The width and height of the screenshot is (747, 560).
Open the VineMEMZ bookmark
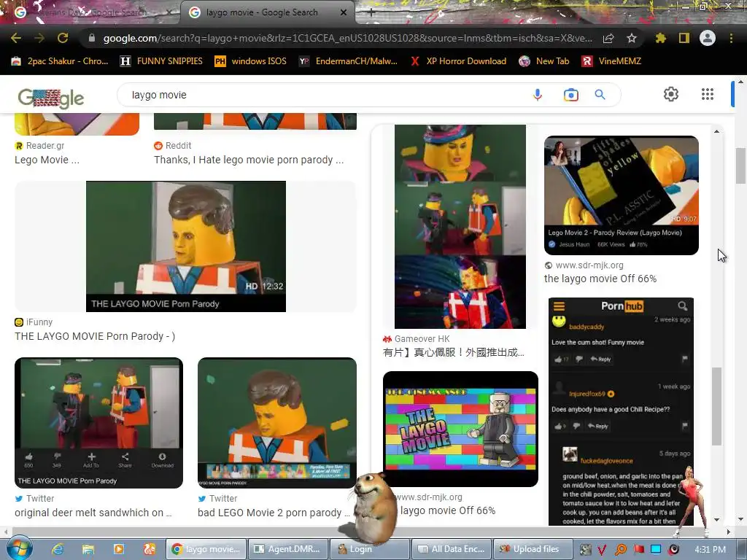pos(611,61)
